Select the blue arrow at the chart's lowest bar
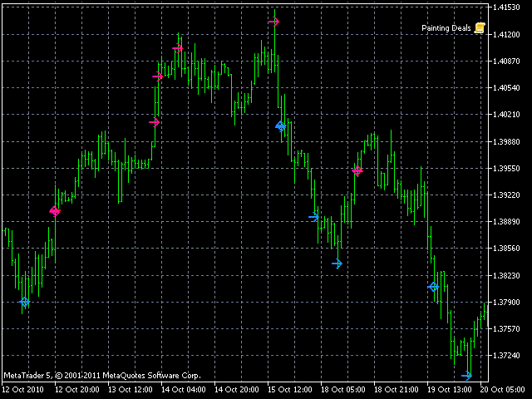532x399 pixels. click(467, 376)
